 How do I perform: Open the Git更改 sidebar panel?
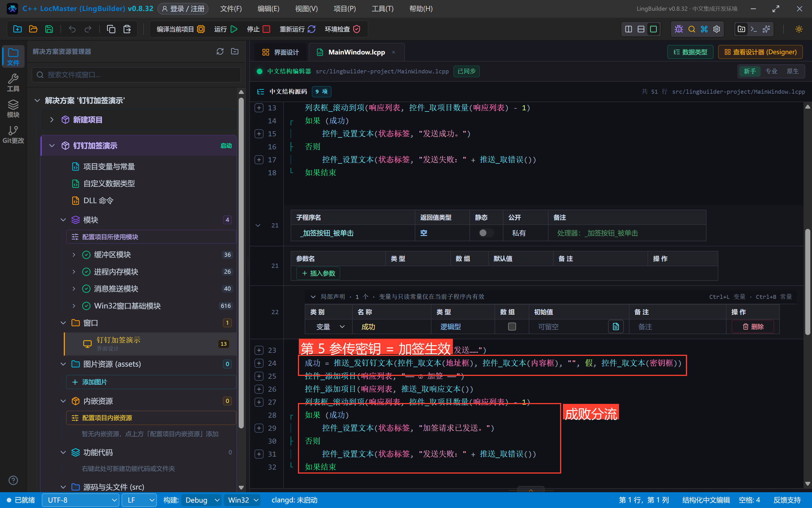(x=13, y=134)
